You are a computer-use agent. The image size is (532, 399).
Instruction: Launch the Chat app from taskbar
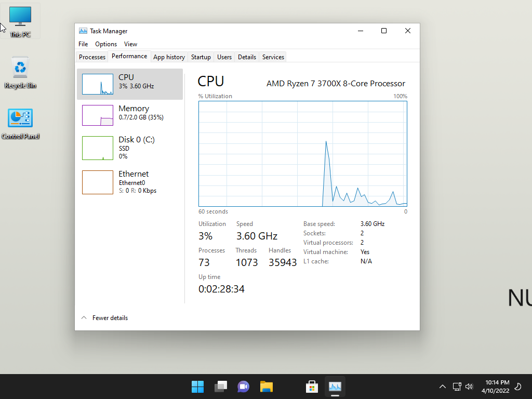click(x=243, y=387)
